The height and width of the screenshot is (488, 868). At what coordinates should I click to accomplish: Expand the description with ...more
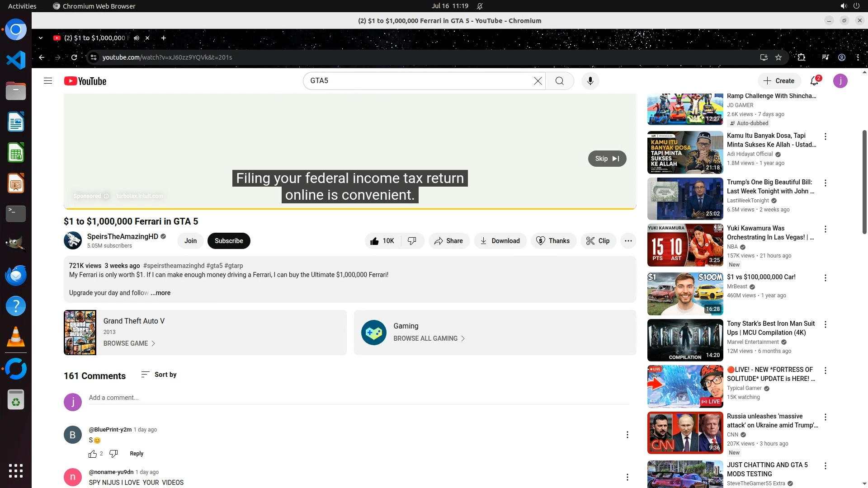[x=160, y=293]
